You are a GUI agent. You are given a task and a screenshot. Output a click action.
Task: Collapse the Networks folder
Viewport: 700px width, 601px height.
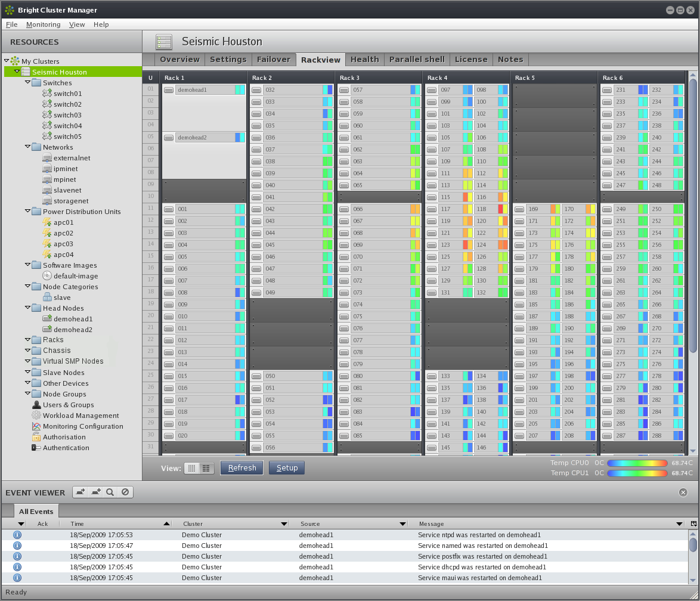[x=27, y=147]
